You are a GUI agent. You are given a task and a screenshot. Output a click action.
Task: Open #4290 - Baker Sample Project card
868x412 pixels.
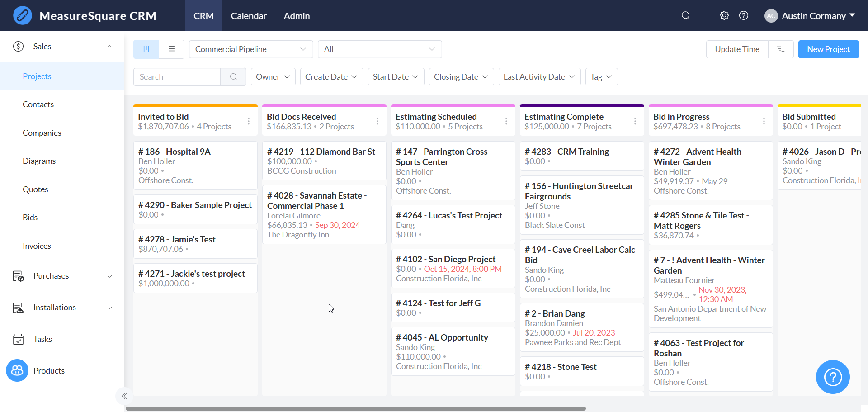(x=195, y=209)
